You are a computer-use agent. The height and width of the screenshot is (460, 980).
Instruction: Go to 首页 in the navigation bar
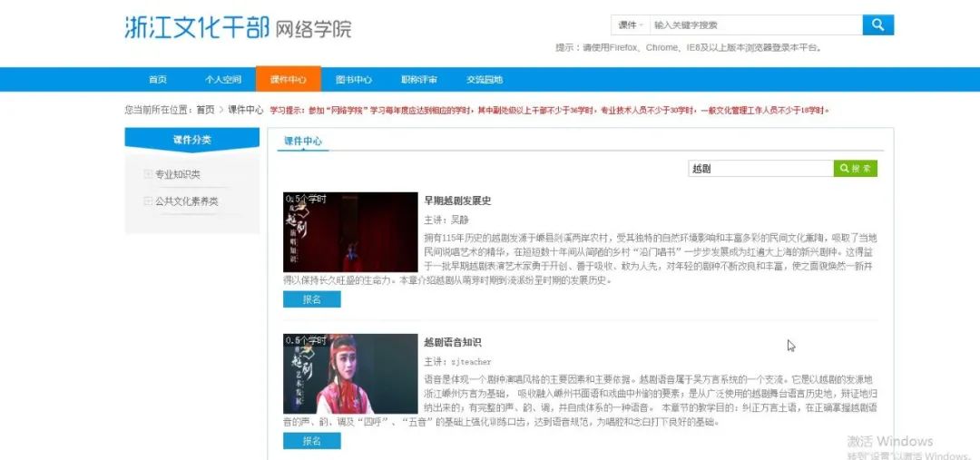[x=158, y=80]
